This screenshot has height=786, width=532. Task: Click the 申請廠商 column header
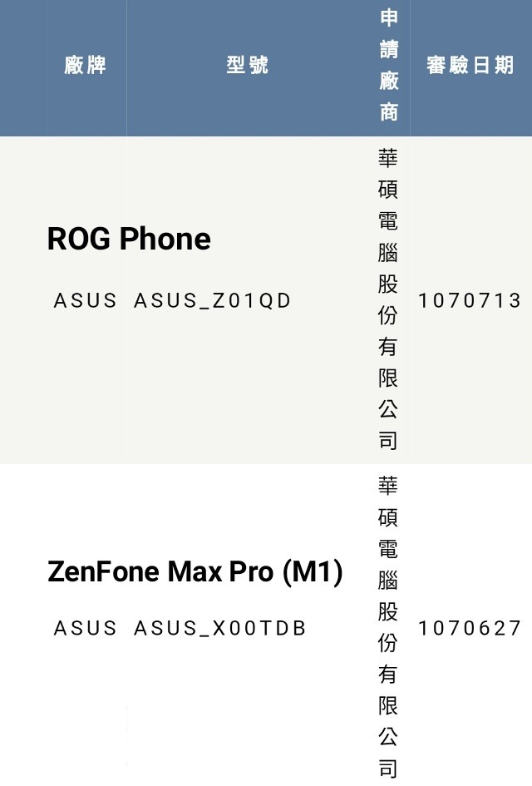point(389,65)
